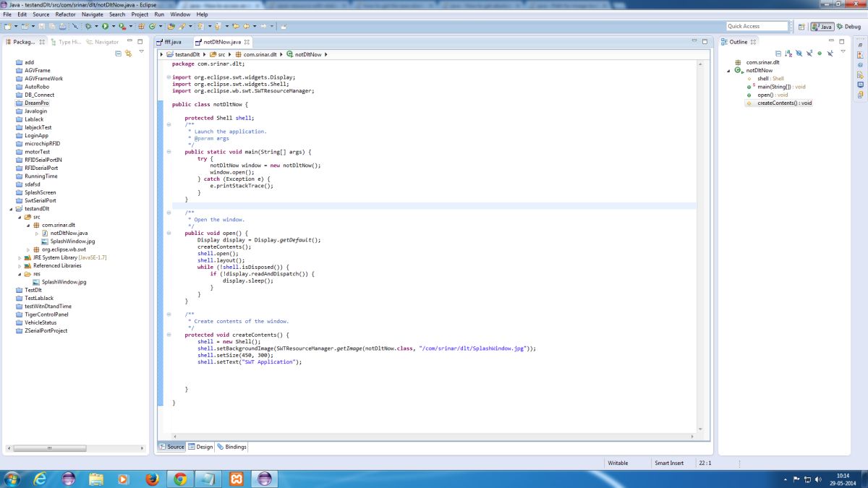The height and width of the screenshot is (488, 868).
Task: Select SplashScreen project
Action: coord(40,192)
